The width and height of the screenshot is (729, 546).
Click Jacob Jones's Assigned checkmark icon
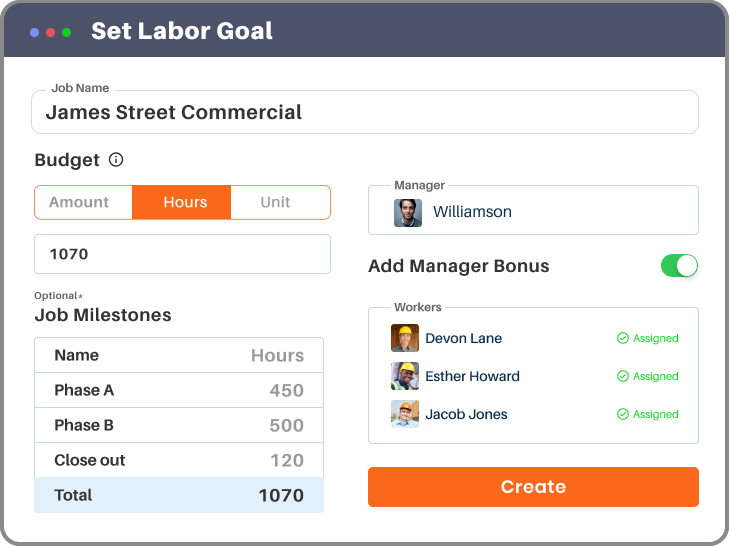[x=623, y=414]
